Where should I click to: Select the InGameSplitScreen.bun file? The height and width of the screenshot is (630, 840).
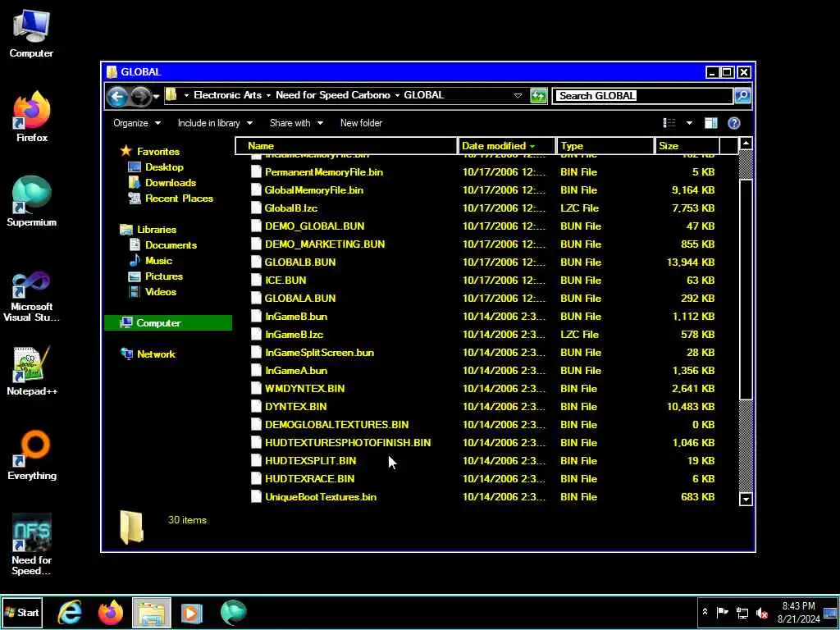(319, 353)
